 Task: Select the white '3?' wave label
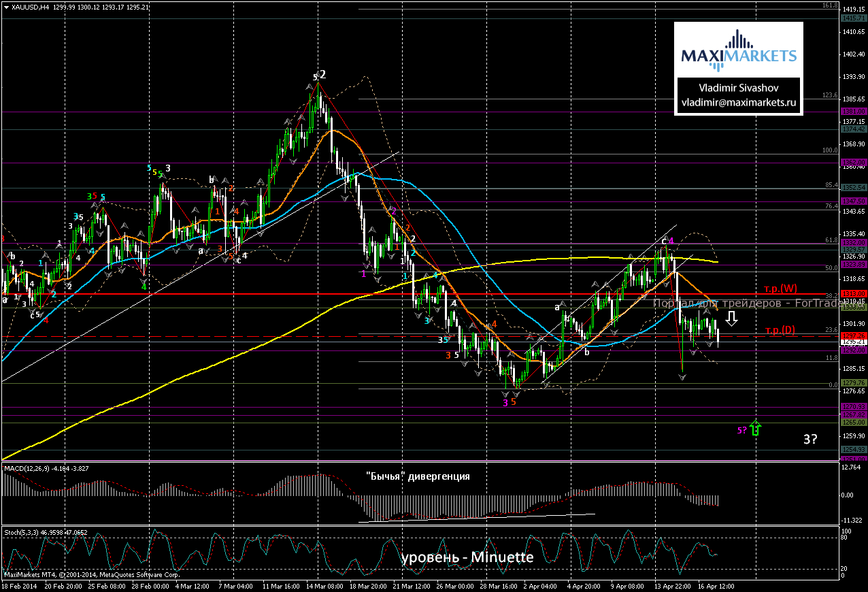[809, 440]
